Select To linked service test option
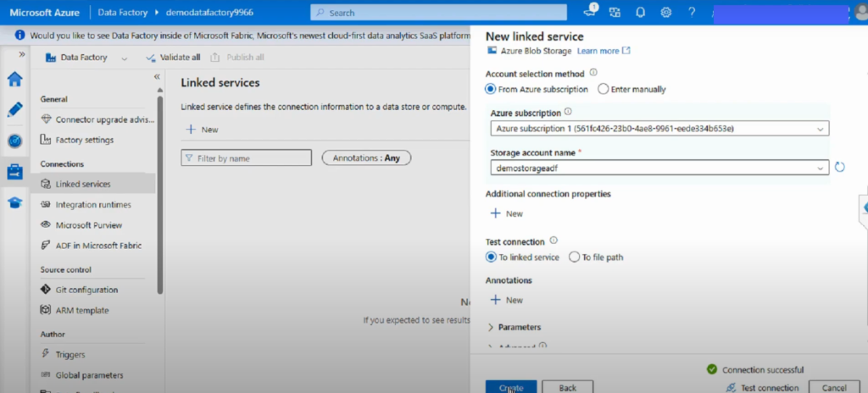Viewport: 868px width, 393px height. tap(522, 257)
